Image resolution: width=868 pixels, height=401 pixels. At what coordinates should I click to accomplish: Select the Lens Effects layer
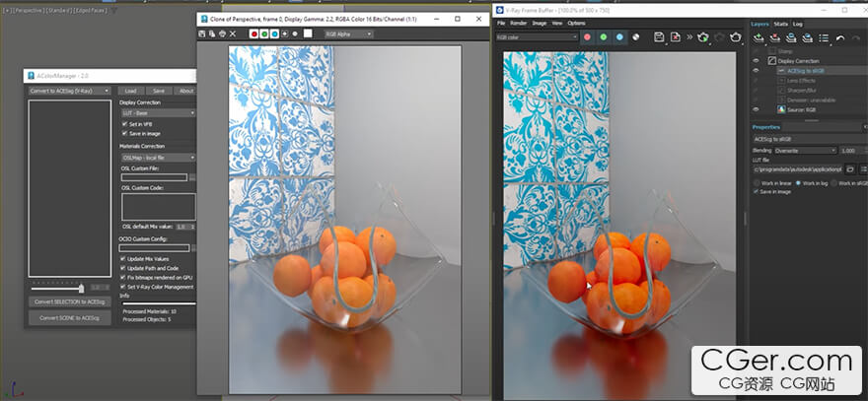pos(801,81)
